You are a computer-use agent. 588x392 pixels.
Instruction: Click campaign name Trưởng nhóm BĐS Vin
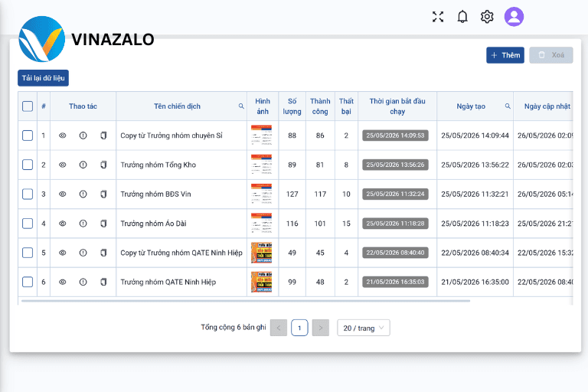click(x=155, y=194)
